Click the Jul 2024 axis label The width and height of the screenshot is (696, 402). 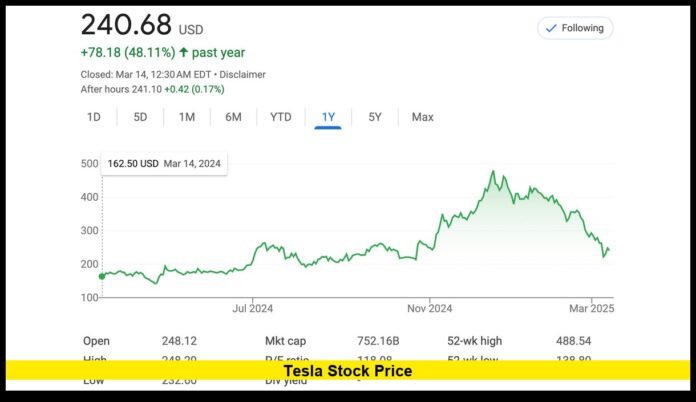[253, 308]
